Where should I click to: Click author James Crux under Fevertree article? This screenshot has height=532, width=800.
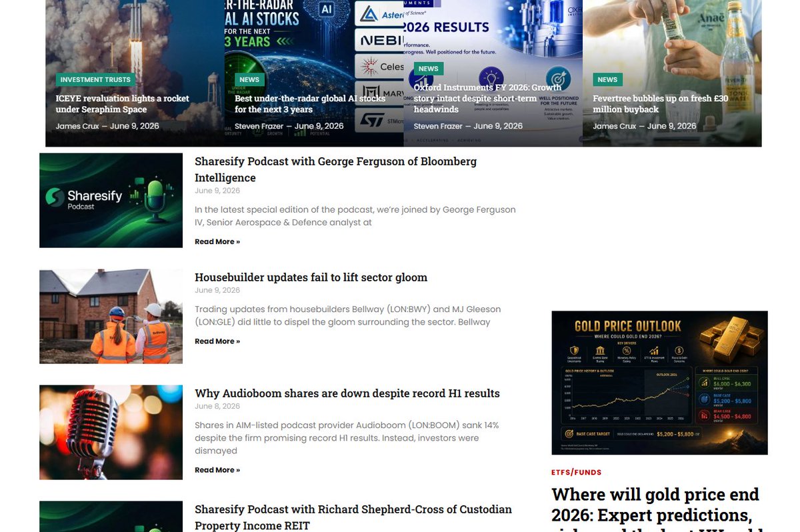(x=615, y=126)
